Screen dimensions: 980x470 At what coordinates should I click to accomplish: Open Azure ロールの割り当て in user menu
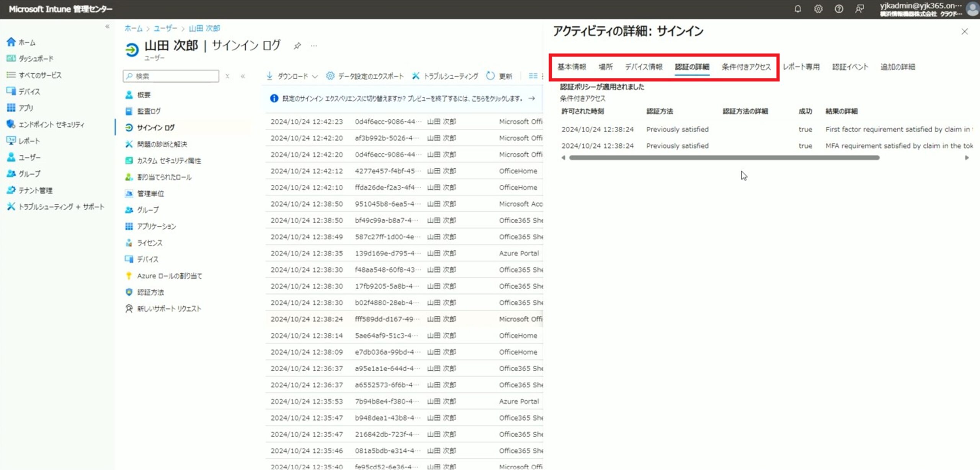click(x=163, y=276)
